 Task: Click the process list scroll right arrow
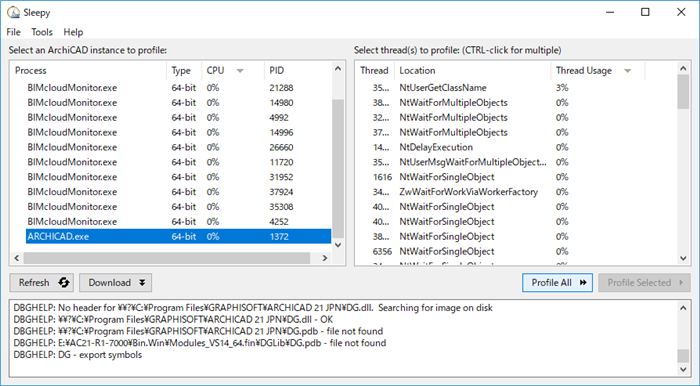pyautogui.click(x=325, y=258)
